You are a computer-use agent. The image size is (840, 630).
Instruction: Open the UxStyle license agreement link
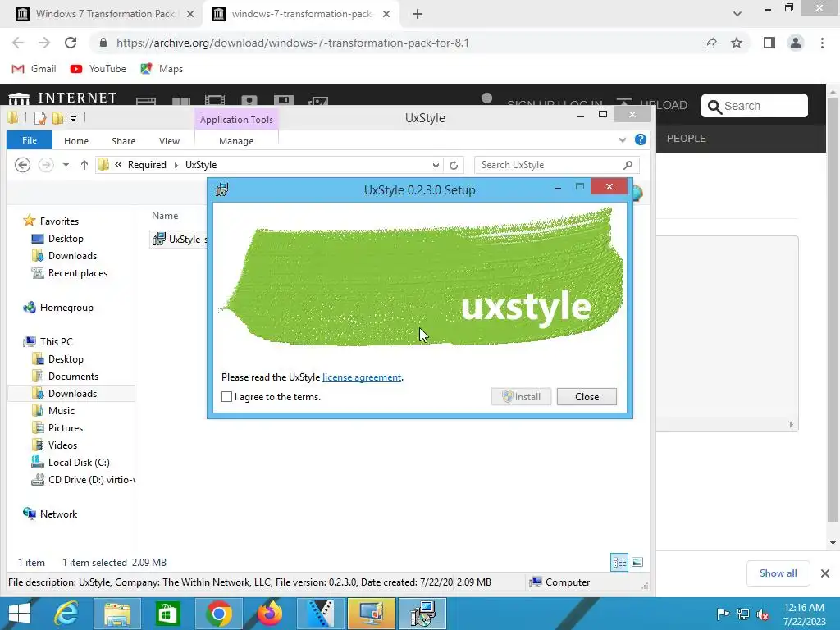coord(362,377)
